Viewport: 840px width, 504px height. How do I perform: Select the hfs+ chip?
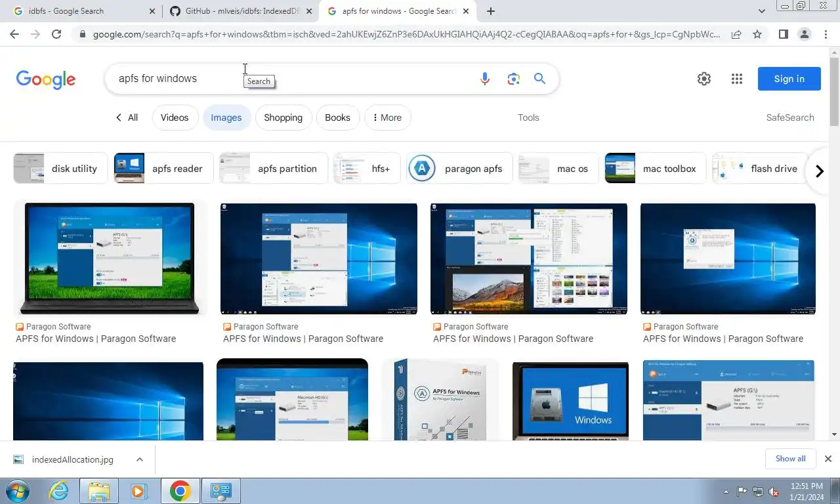(367, 169)
